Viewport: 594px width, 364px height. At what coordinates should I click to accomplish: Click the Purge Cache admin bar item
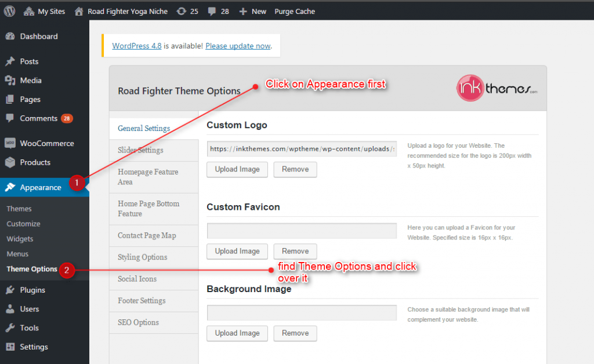click(x=295, y=12)
